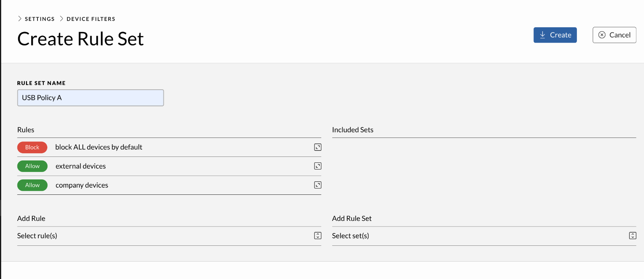Open the Select set(s) dropdown
Screen dimensions: 644x279
484,236
